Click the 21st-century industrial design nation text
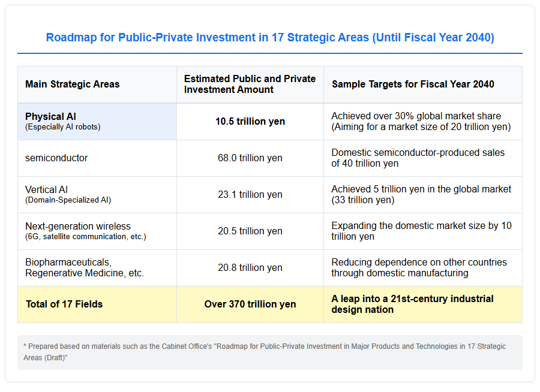 point(412,304)
